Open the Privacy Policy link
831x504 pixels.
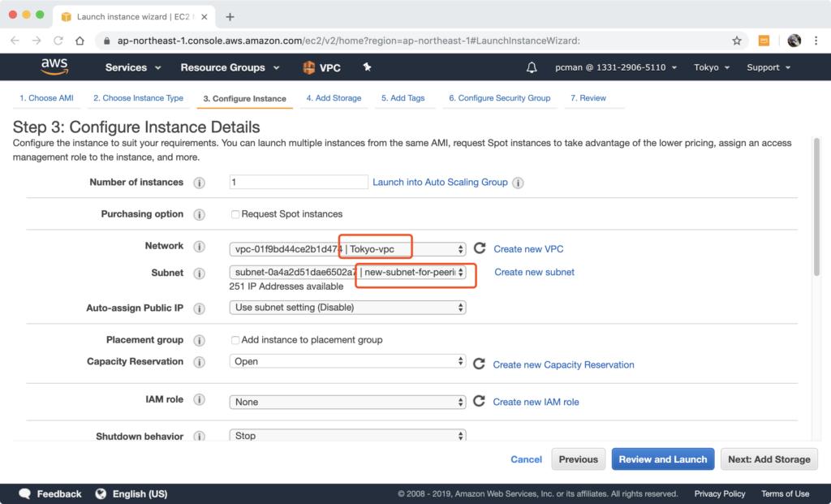point(720,494)
